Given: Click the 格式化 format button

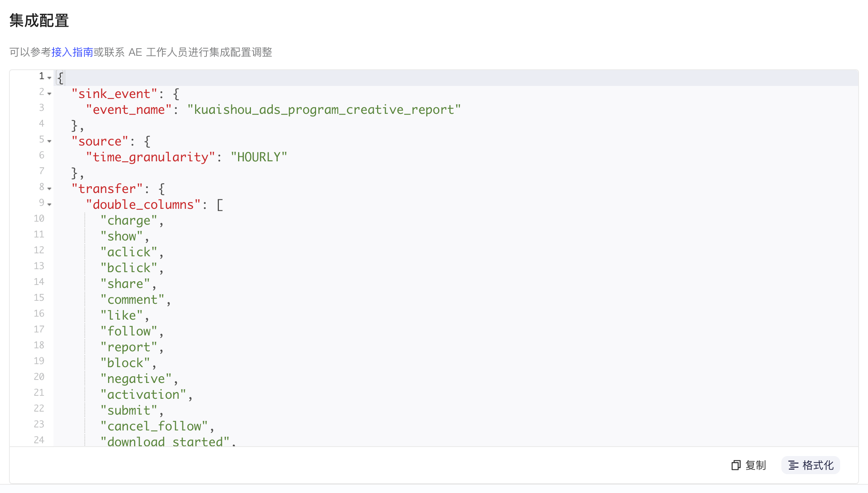Looking at the screenshot, I should (811, 465).
